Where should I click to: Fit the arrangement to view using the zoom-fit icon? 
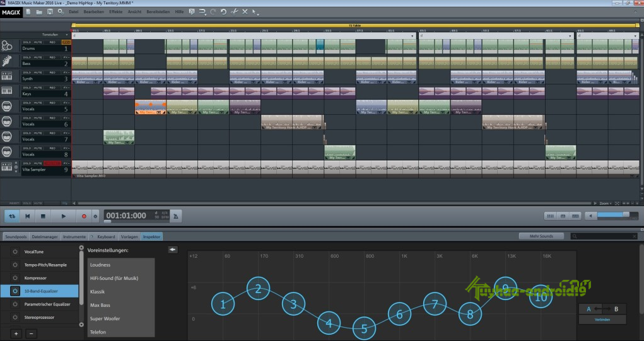click(x=618, y=203)
